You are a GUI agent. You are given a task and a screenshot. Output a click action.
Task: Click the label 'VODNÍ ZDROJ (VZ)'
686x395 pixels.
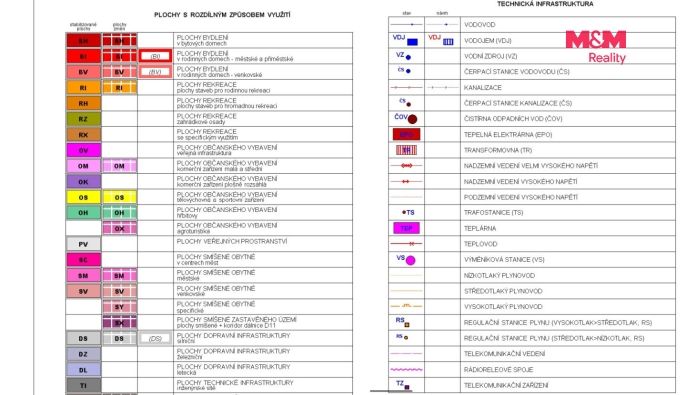pyautogui.click(x=490, y=56)
